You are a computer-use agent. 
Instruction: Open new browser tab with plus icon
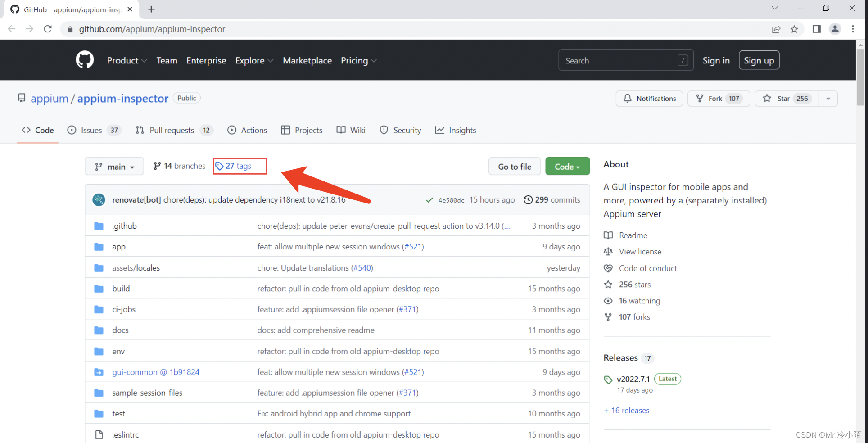[x=151, y=9]
